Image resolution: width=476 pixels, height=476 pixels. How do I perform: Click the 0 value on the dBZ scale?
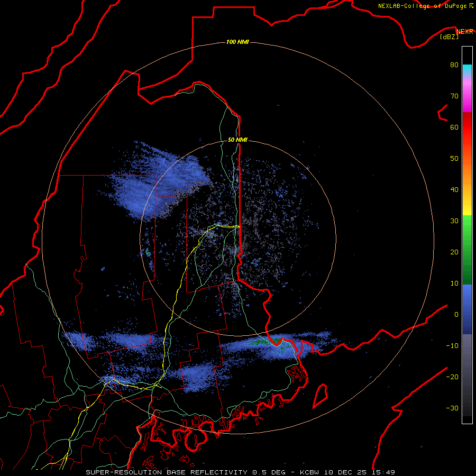click(x=456, y=315)
